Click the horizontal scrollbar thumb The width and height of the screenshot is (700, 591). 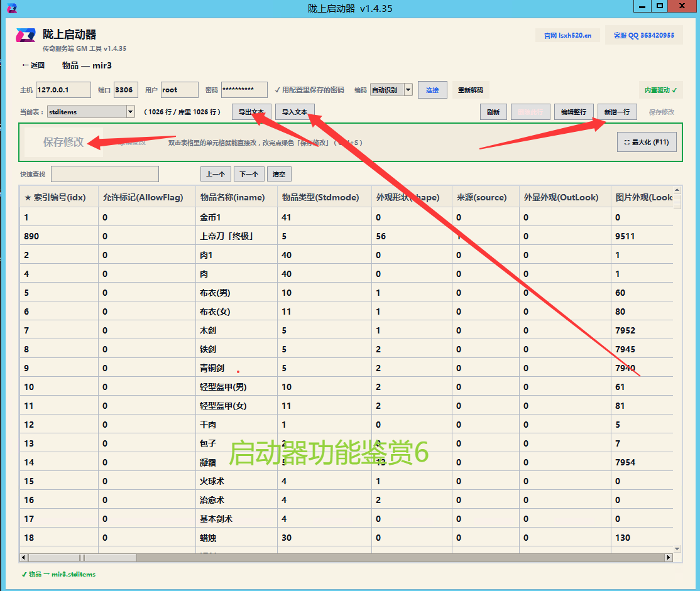pos(82,558)
